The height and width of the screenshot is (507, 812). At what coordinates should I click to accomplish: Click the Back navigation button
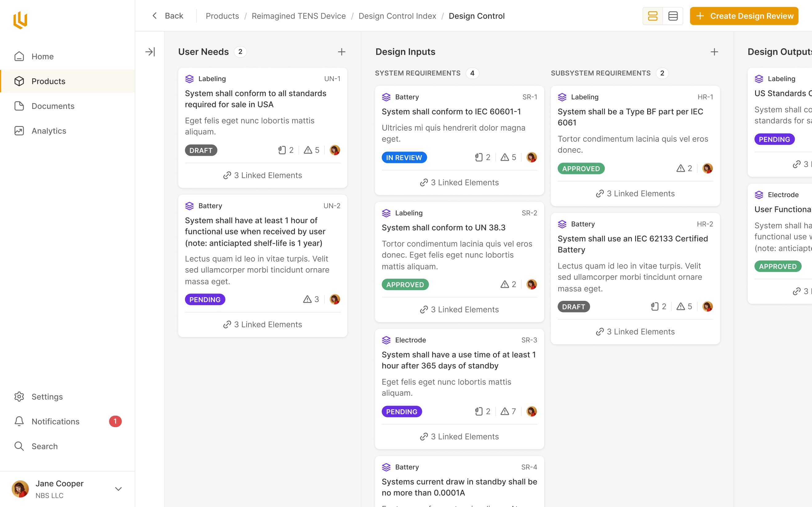pos(168,16)
